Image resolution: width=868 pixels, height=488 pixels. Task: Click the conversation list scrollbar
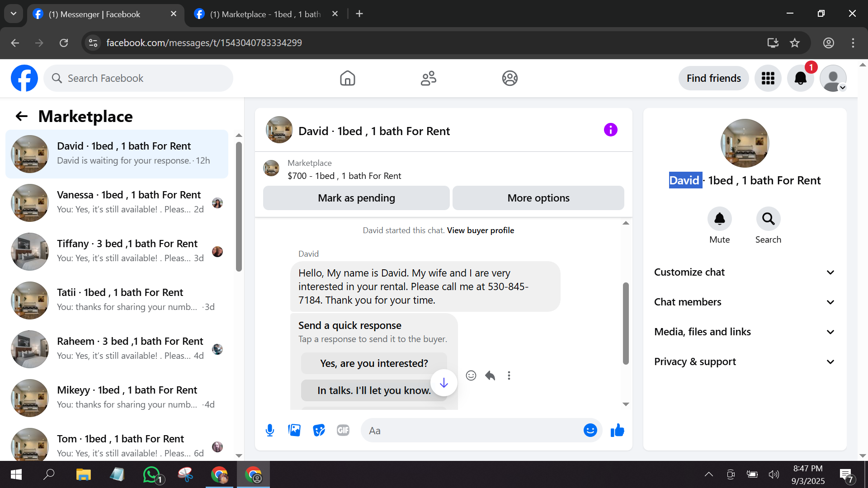239,206
